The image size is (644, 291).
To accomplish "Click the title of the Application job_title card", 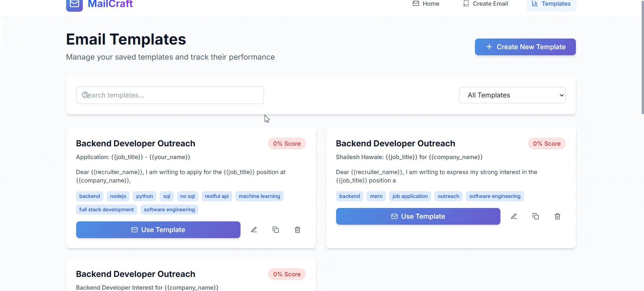I will [x=136, y=144].
